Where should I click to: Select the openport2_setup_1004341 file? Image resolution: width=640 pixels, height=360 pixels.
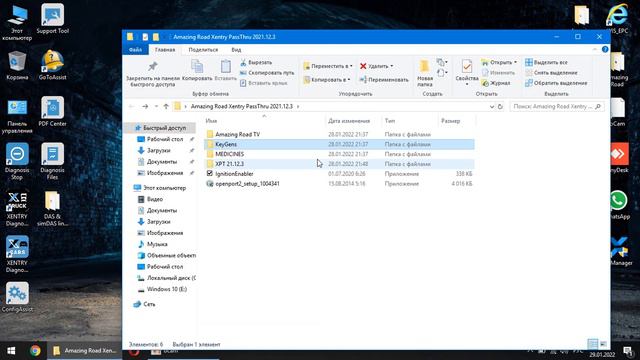click(339, 184)
